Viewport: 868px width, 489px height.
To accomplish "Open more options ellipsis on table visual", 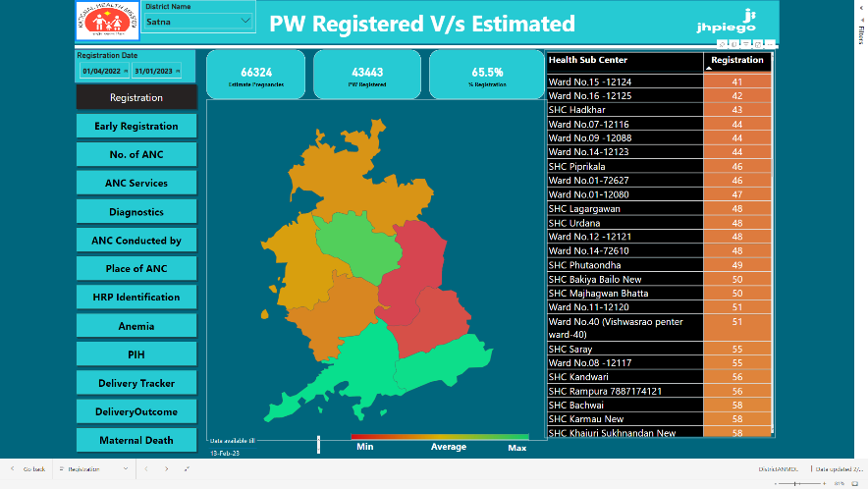I will coord(771,44).
